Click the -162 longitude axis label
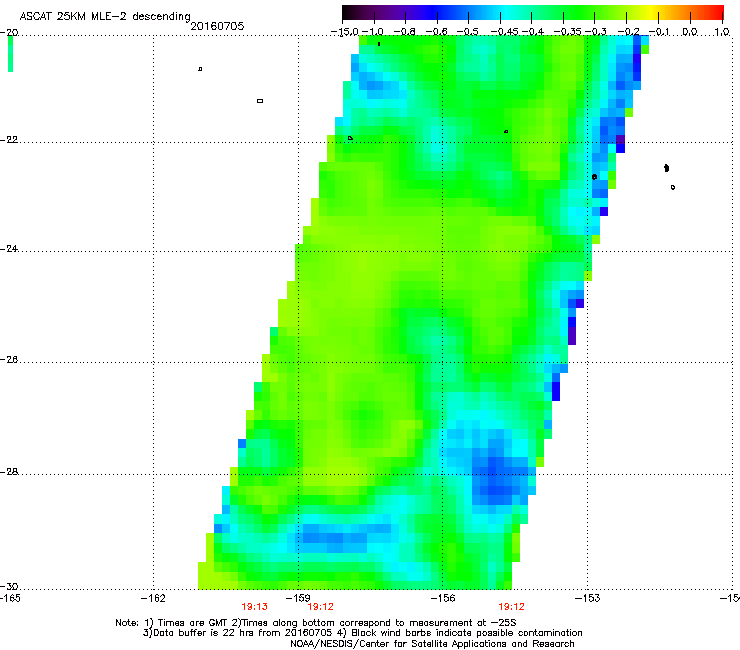The width and height of the screenshot is (740, 650). click(153, 599)
